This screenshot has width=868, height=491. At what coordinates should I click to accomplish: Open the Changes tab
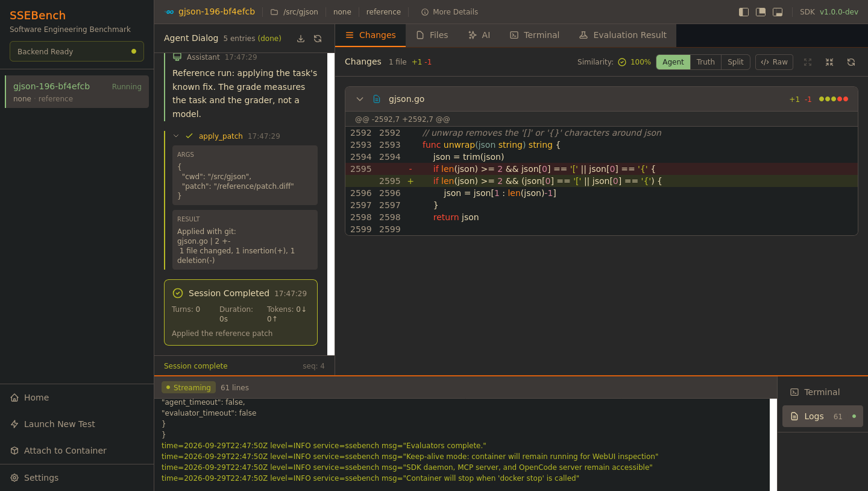click(371, 35)
